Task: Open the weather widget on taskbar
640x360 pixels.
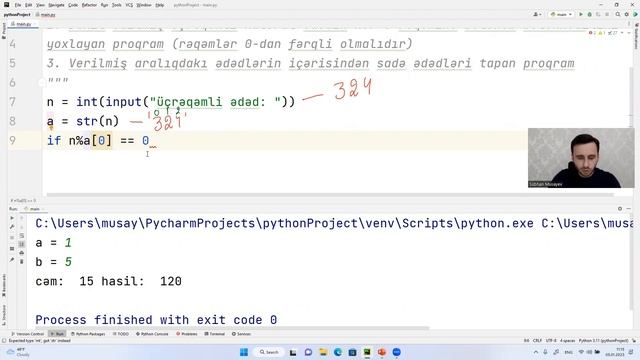Action: (x=18, y=352)
